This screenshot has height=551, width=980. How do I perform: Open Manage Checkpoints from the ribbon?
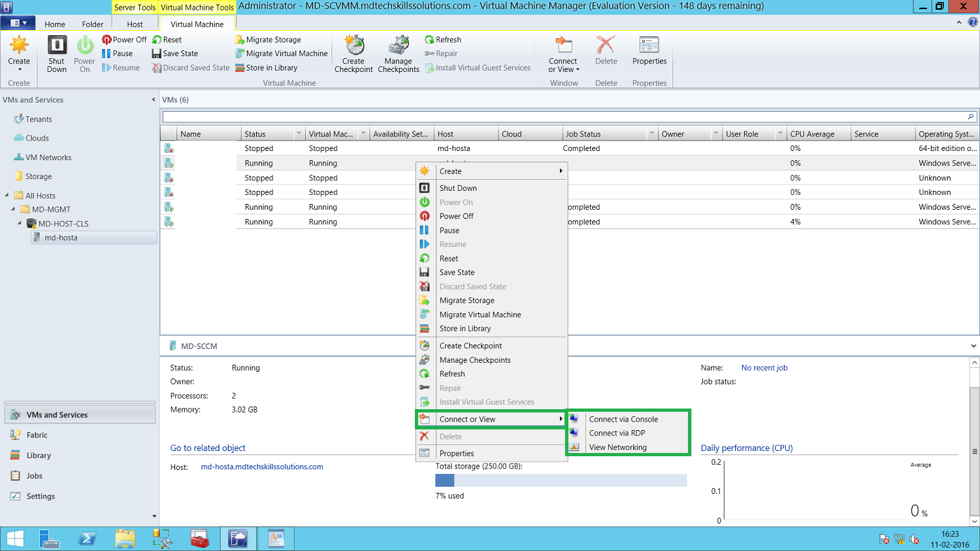coord(399,52)
